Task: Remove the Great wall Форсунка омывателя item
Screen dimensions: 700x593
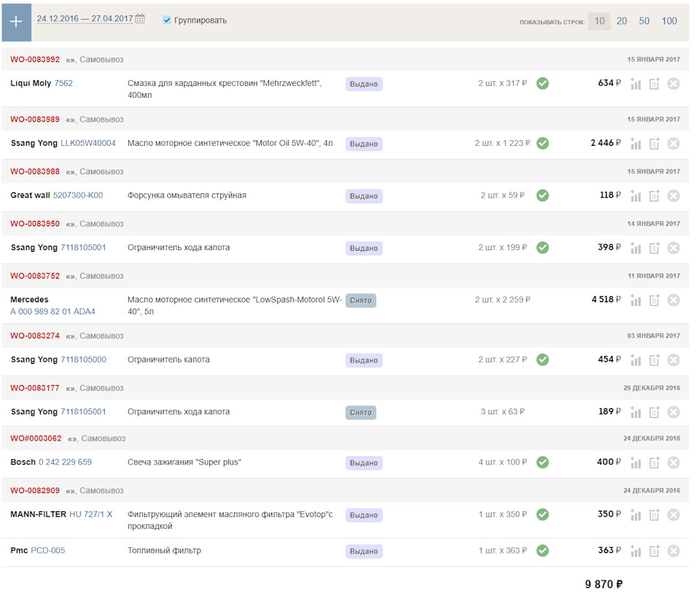Action: 673,195
